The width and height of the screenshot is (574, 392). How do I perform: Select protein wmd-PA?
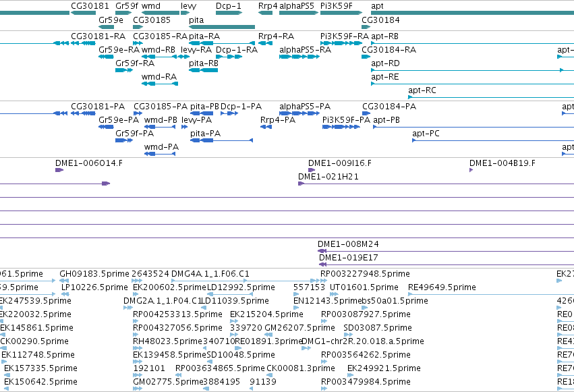161,147
